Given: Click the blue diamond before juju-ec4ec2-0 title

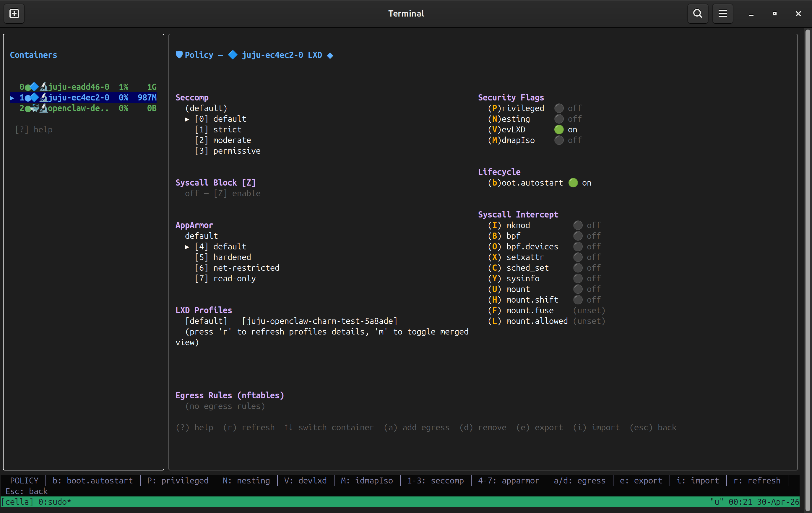Looking at the screenshot, I should 233,55.
